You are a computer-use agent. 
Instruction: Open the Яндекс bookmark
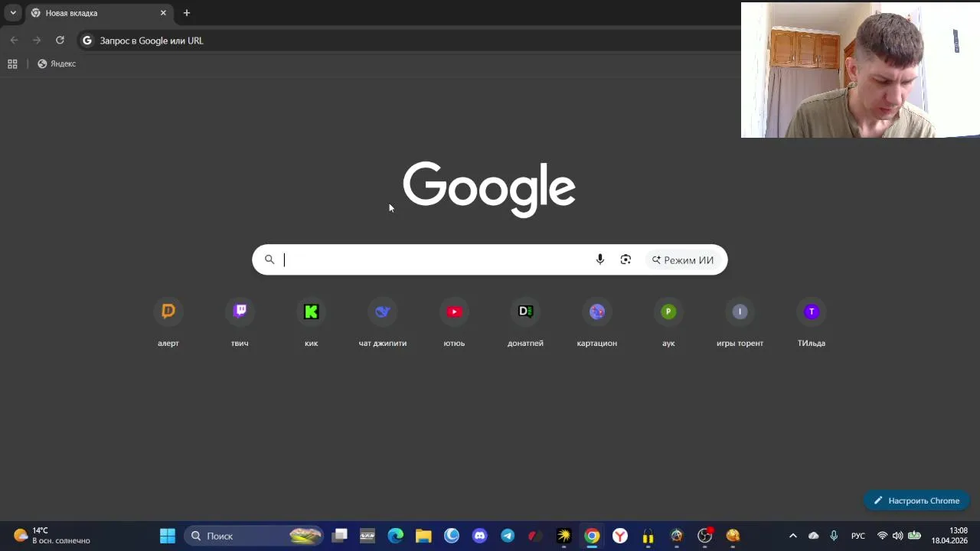click(x=57, y=64)
